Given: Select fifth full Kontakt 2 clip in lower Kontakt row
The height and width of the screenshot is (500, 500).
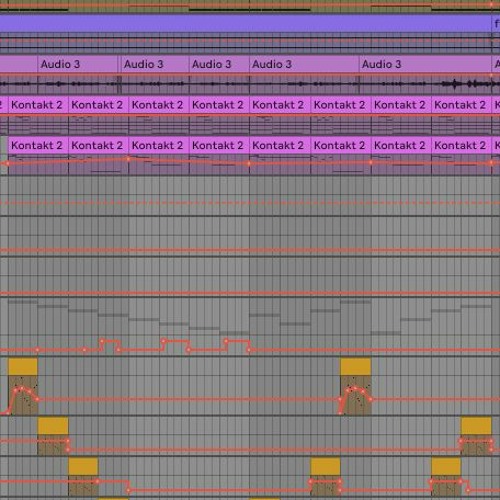Looking at the screenshot, I should coord(280,145).
